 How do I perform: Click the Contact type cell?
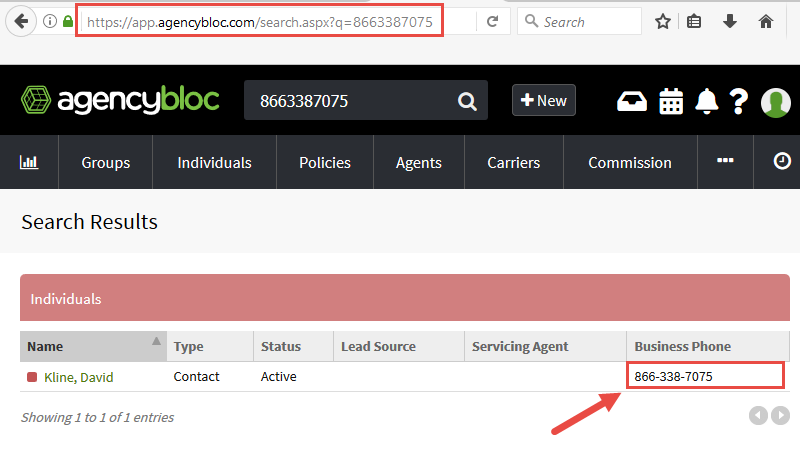[x=196, y=376]
